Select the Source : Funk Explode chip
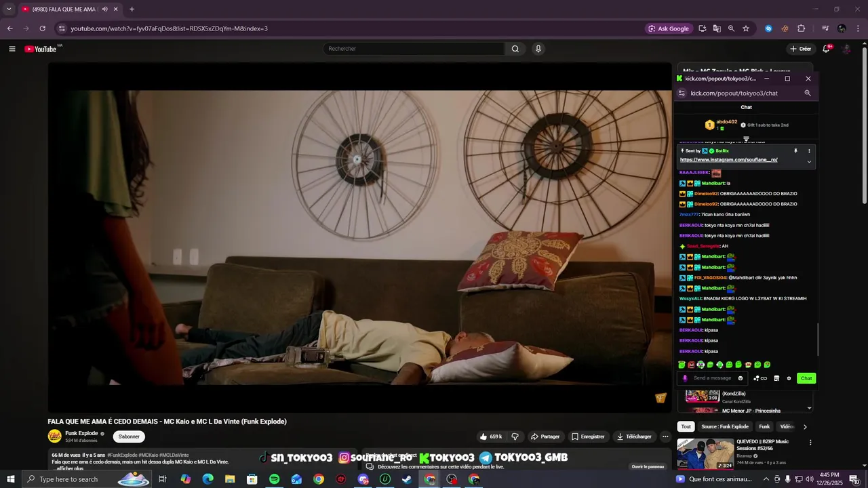 (x=725, y=426)
